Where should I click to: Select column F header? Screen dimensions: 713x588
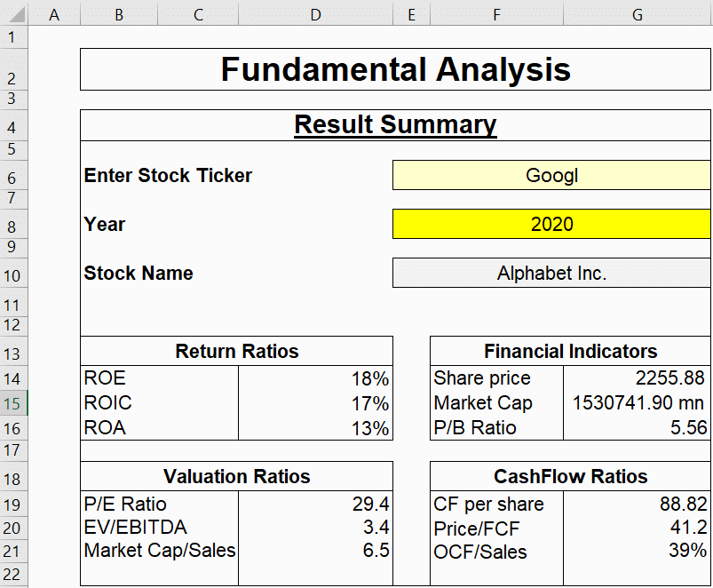click(496, 15)
